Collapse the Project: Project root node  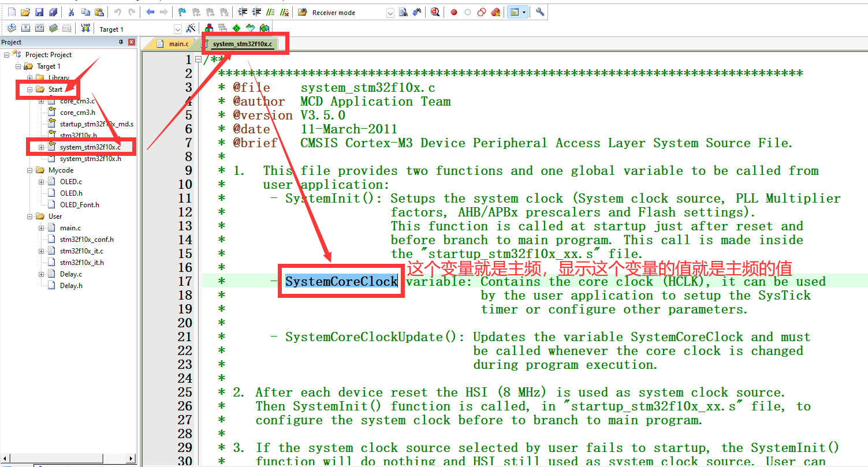tap(7, 54)
